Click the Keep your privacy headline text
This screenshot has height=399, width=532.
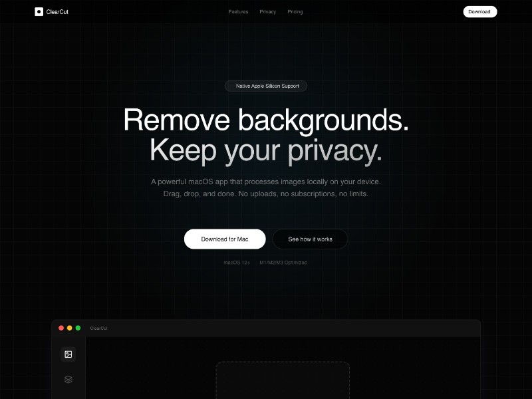coord(266,150)
